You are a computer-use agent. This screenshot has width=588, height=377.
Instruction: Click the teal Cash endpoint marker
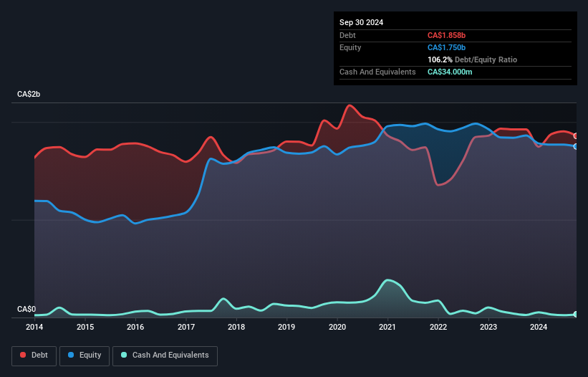576,315
